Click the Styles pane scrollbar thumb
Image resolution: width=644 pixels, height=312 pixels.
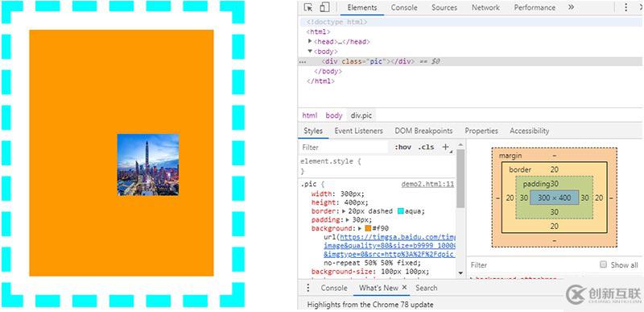pyautogui.click(x=460, y=178)
